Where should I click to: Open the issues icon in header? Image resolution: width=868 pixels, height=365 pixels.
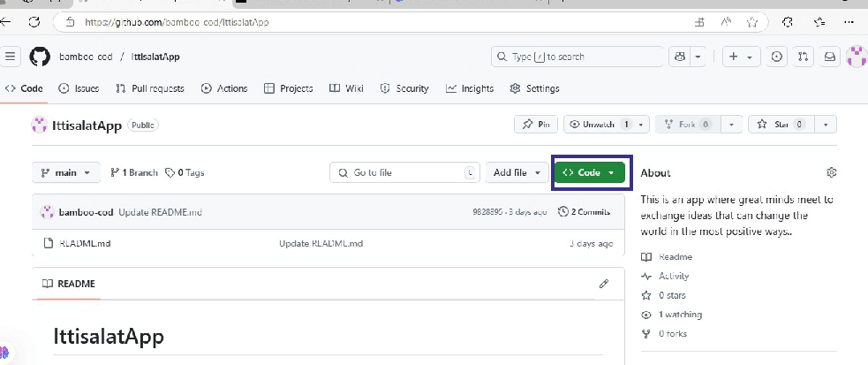coord(777,57)
